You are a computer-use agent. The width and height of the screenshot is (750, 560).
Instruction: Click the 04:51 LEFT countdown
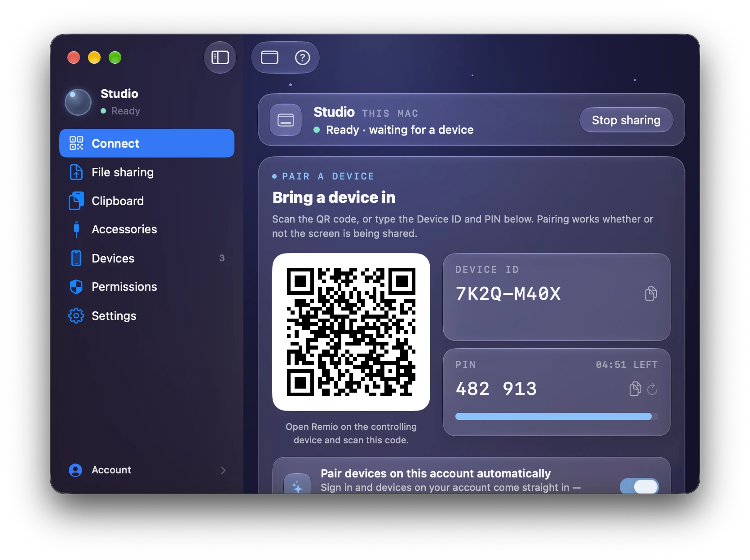626,364
